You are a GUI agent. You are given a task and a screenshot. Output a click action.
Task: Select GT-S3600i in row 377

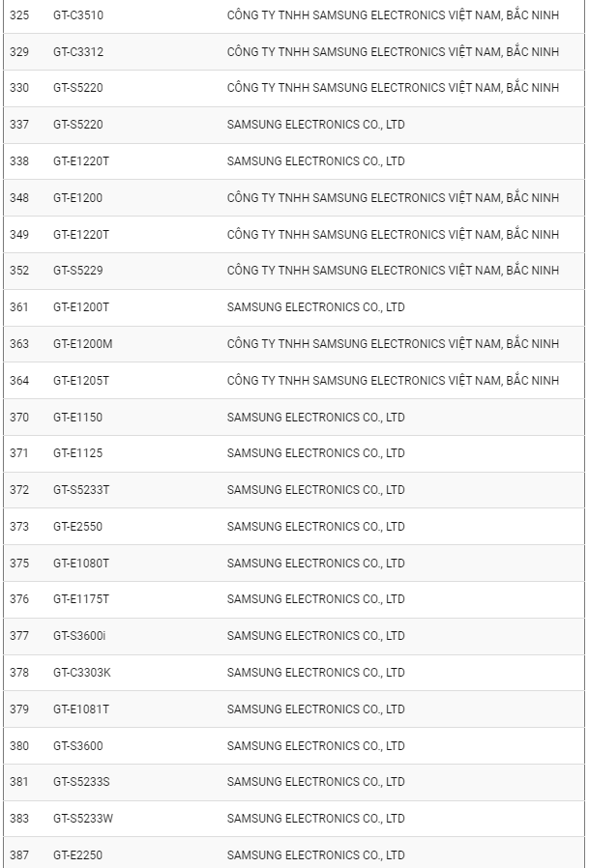[79, 636]
